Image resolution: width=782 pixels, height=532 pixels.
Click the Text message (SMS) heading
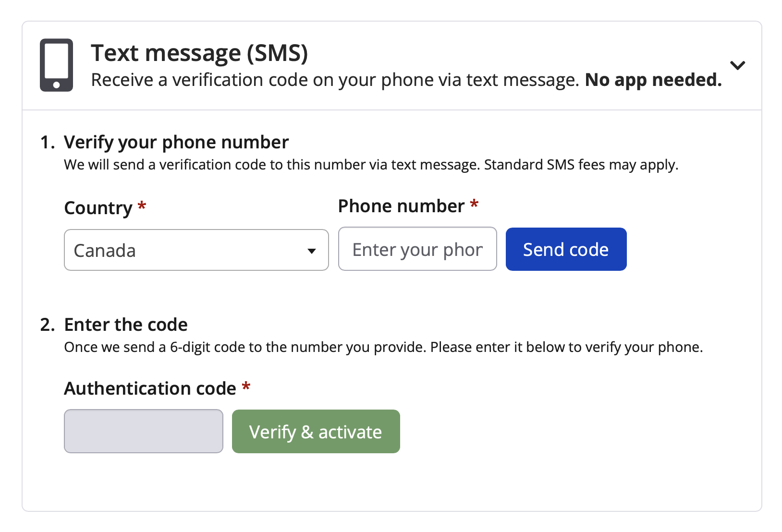pos(199,53)
